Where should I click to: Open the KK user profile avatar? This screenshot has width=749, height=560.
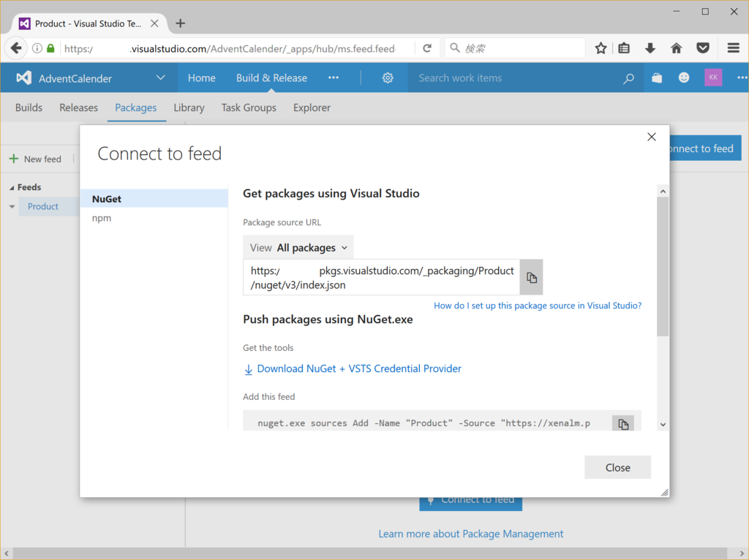coord(713,77)
